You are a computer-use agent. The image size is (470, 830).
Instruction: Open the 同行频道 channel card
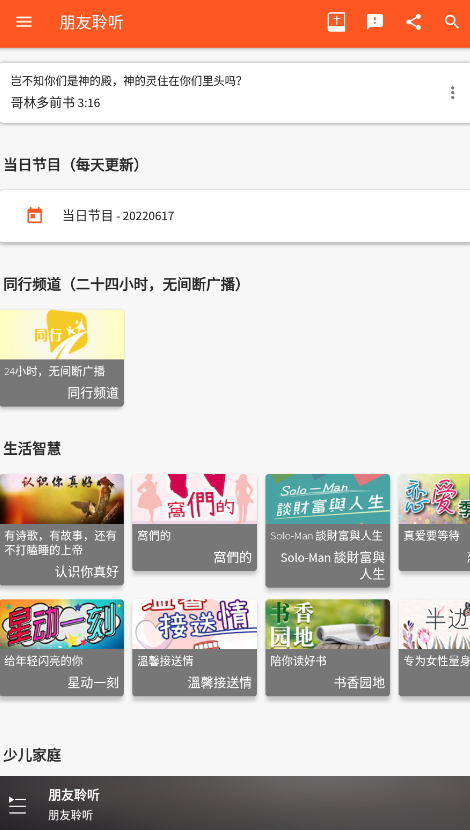62,358
